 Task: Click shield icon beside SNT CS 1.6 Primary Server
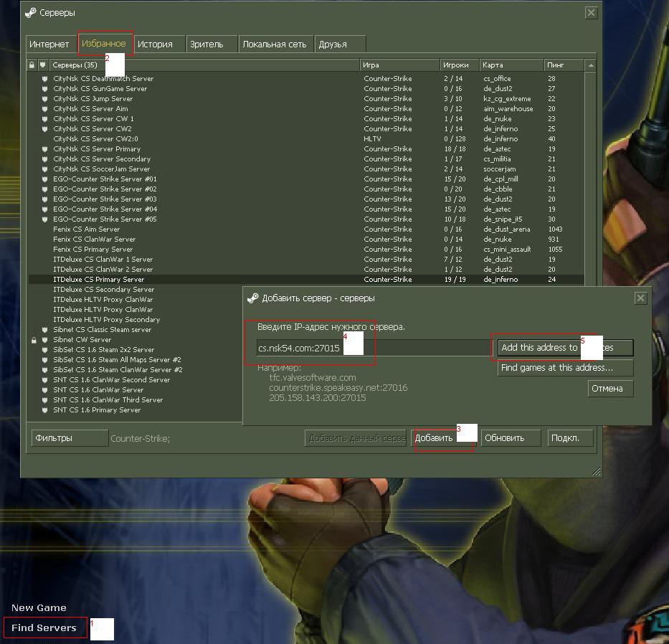point(44,409)
